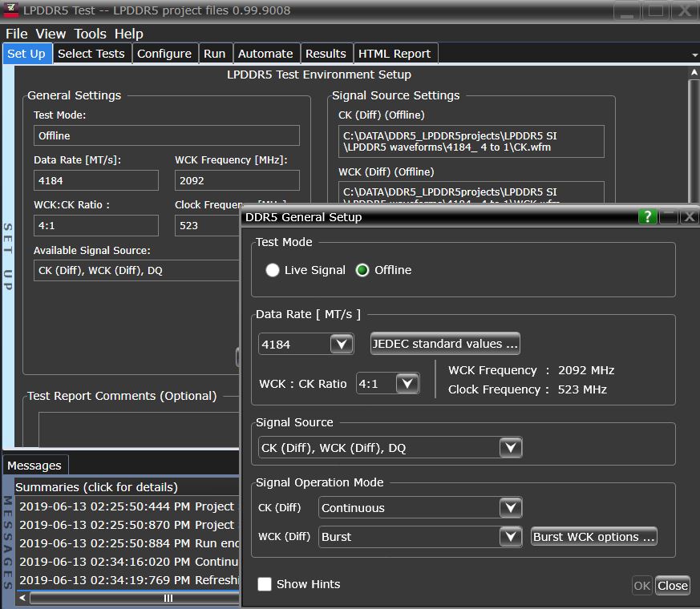Open the Tools menu
The height and width of the screenshot is (609, 700).
tap(90, 34)
